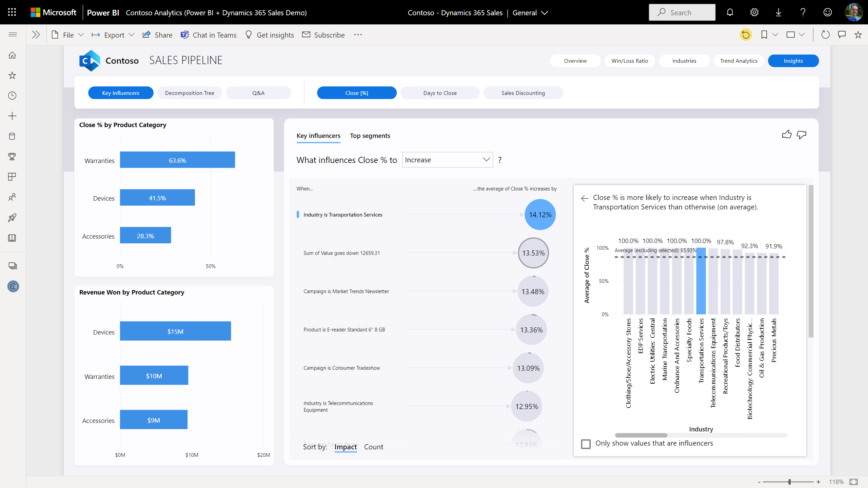868x488 pixels.
Task: Give thumbs down feedback on key influencers visual
Action: (x=802, y=135)
